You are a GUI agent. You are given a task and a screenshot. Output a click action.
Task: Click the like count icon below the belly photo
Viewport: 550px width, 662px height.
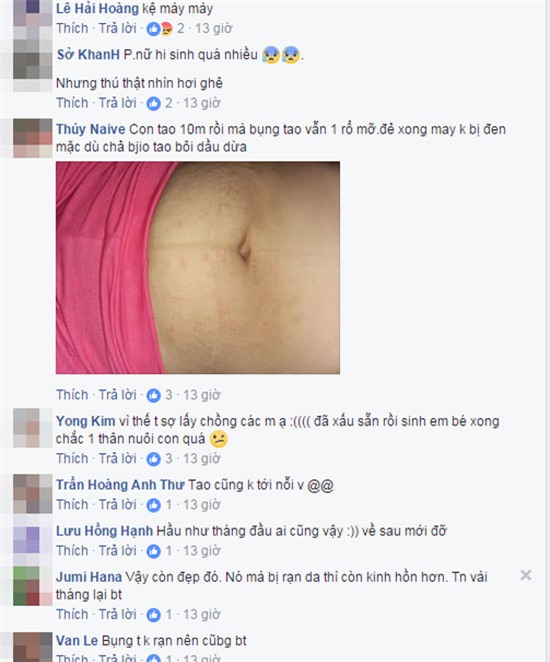pos(154,395)
